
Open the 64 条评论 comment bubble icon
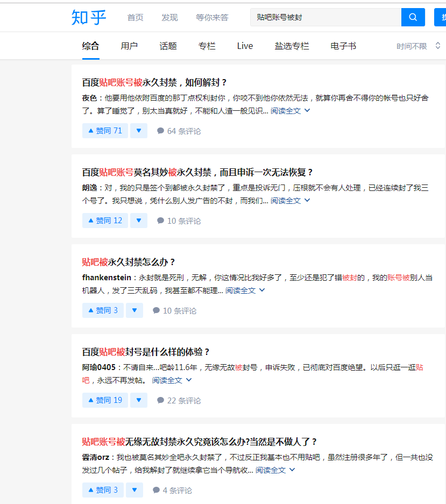point(160,130)
